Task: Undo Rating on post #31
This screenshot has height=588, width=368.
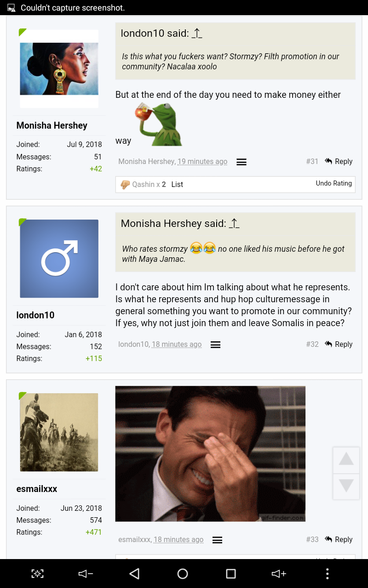Action: click(333, 183)
